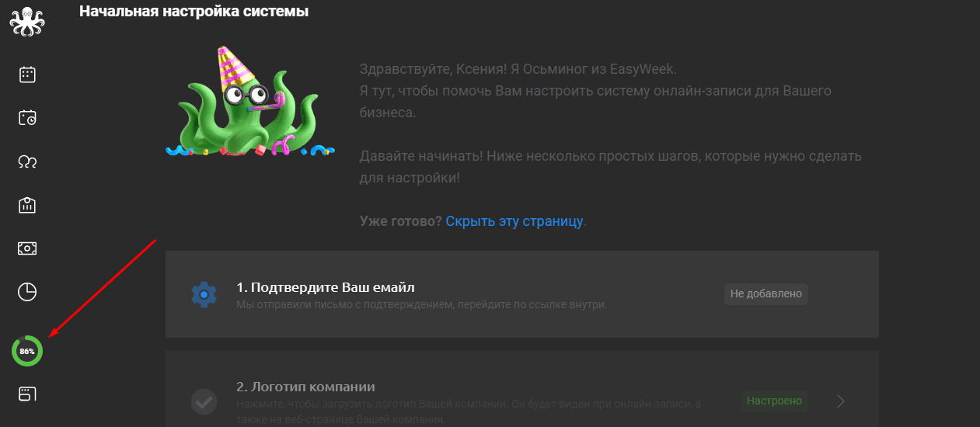
Task: Click the blue gear icon in step 1
Action: coord(204,295)
